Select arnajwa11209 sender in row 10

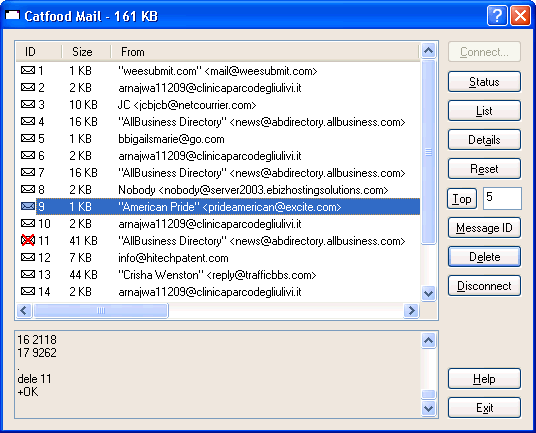click(x=210, y=224)
